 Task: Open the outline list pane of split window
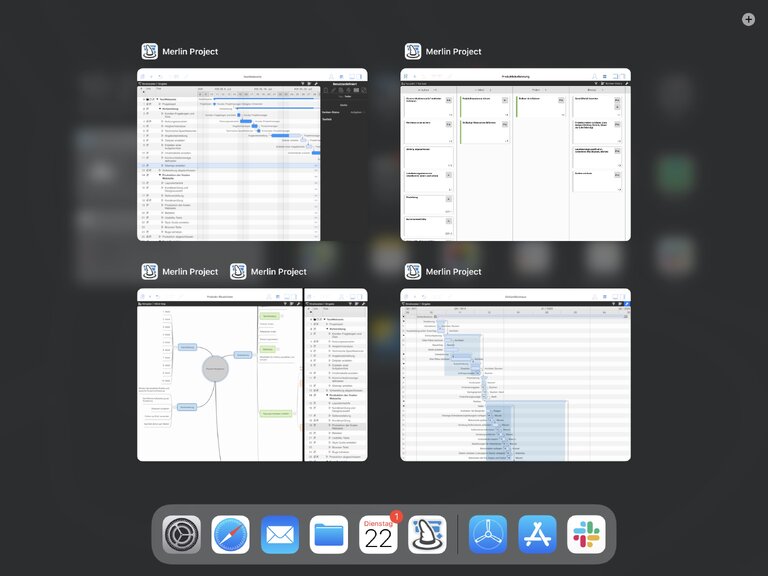pos(335,375)
